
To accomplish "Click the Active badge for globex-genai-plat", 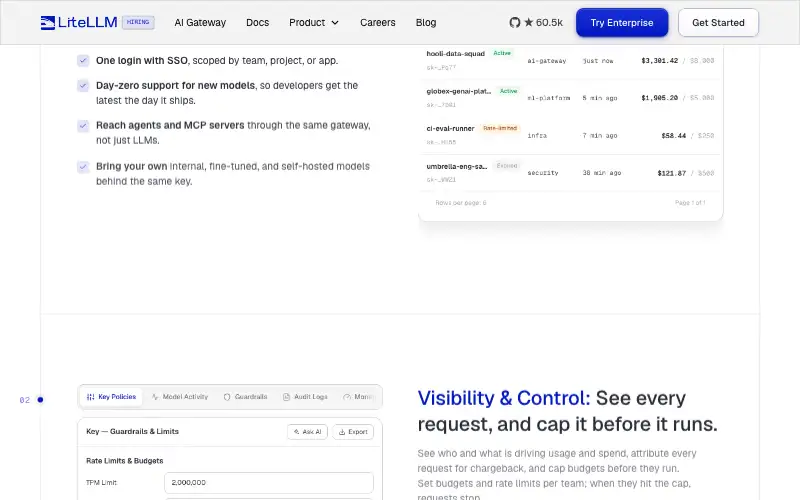I will coord(508,91).
